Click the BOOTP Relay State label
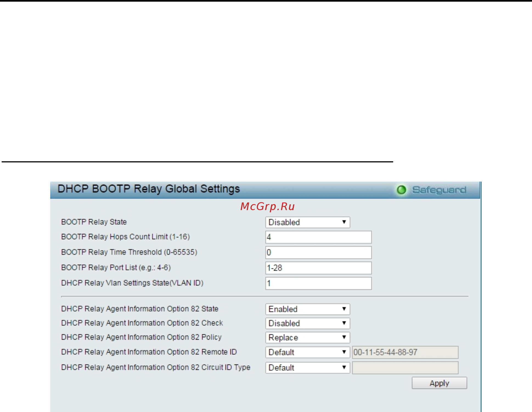532x412 pixels. pyautogui.click(x=94, y=222)
